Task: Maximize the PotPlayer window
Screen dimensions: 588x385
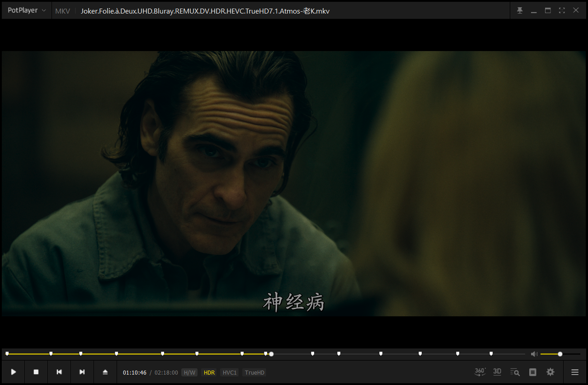Action: click(x=548, y=10)
